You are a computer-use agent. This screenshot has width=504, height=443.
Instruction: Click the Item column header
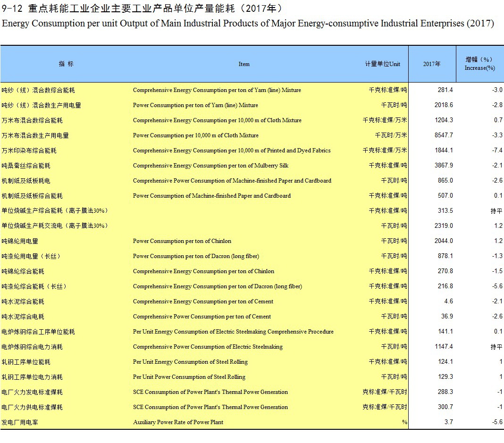244,64
